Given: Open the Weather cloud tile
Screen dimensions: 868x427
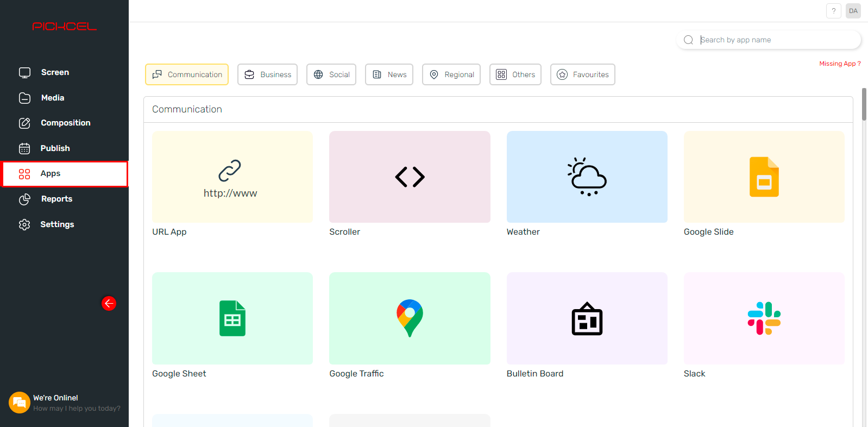Looking at the screenshot, I should (587, 177).
